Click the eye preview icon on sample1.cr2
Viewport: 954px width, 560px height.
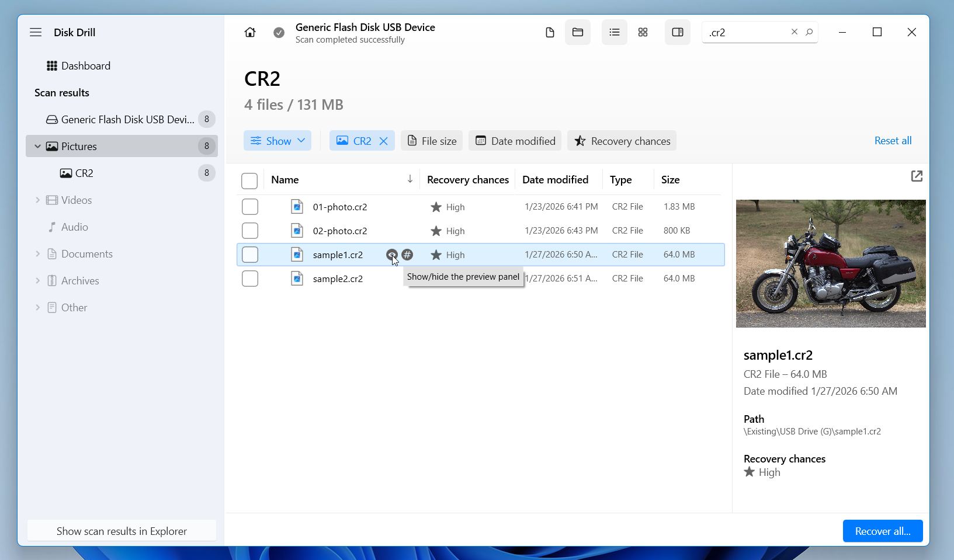[391, 255]
